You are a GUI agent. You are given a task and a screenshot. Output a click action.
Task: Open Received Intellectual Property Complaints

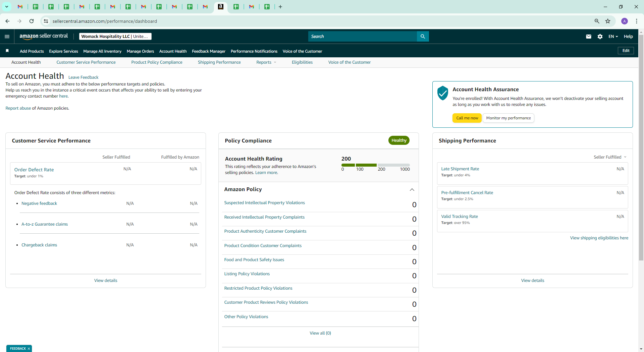coord(264,217)
